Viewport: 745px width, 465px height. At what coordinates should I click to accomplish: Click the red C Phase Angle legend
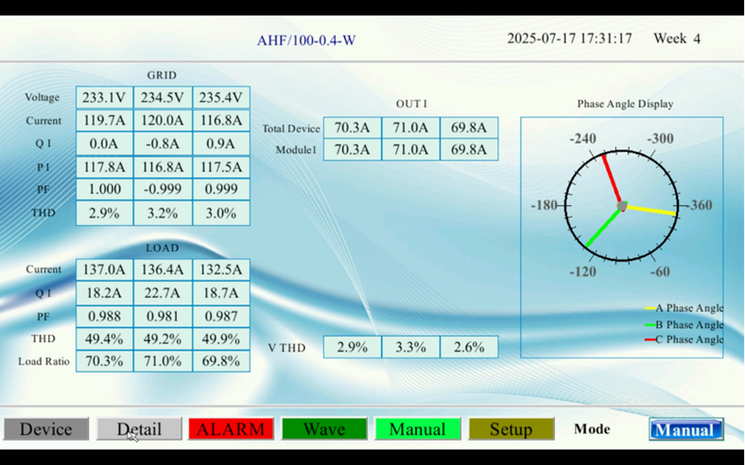(x=684, y=340)
